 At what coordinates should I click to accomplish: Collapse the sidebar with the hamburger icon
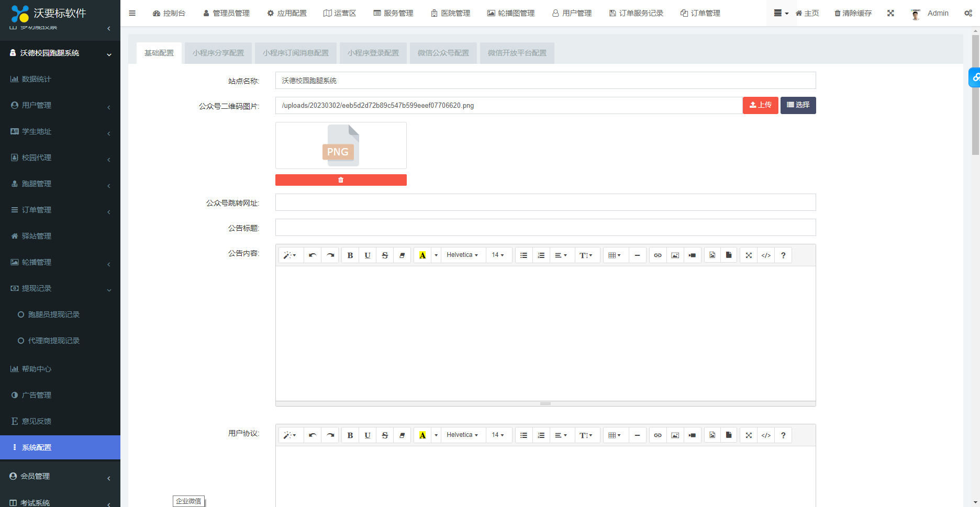click(132, 13)
